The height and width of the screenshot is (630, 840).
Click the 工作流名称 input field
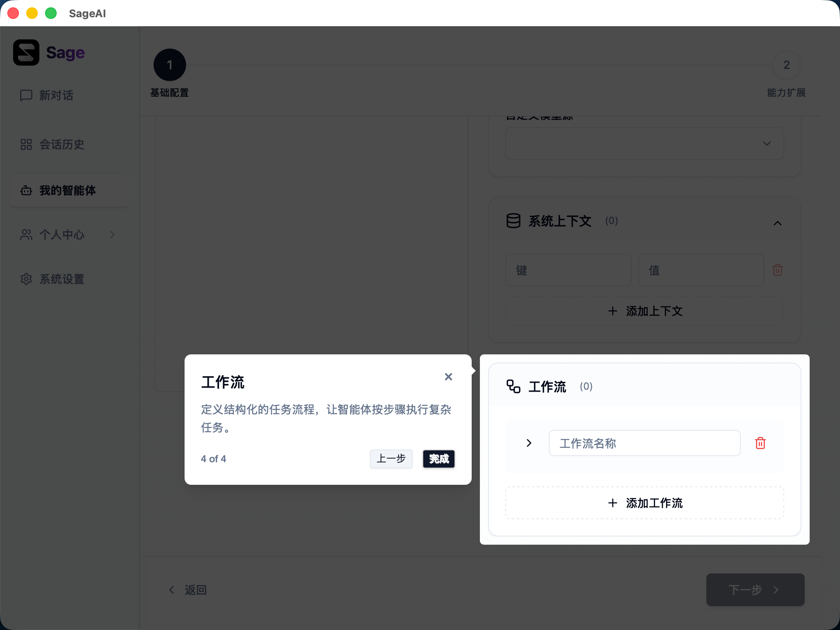tap(644, 443)
